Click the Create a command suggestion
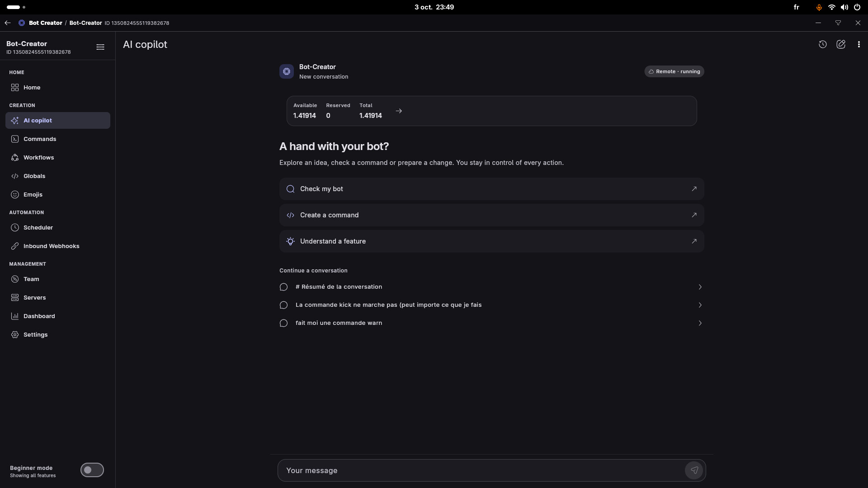Image resolution: width=868 pixels, height=488 pixels. tap(491, 215)
